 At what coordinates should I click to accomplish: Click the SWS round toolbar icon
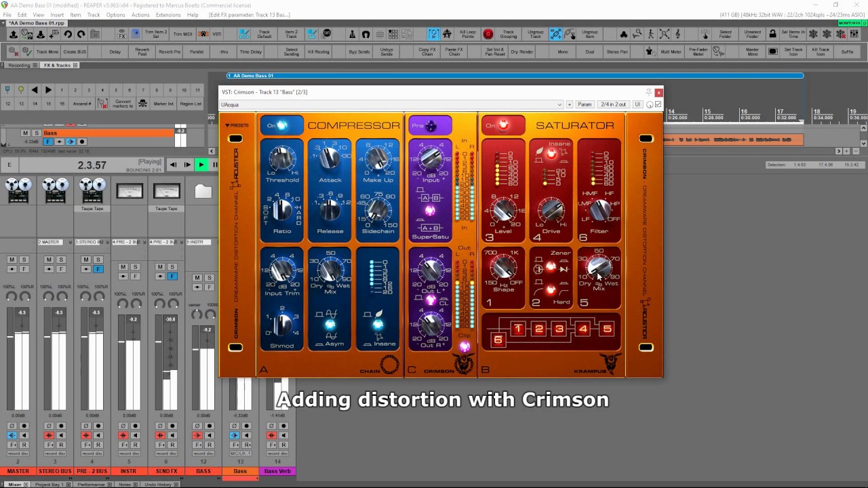[x=326, y=34]
